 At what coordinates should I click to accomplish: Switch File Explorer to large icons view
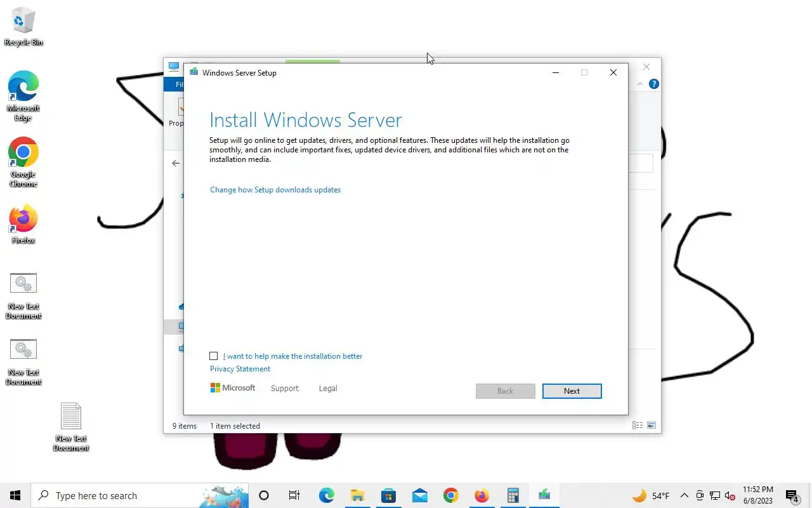tap(652, 425)
